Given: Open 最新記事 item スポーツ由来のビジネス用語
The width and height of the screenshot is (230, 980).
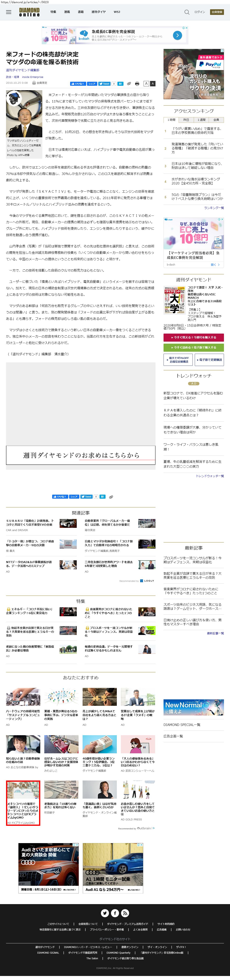Looking at the screenshot, I should (x=193, y=606).
